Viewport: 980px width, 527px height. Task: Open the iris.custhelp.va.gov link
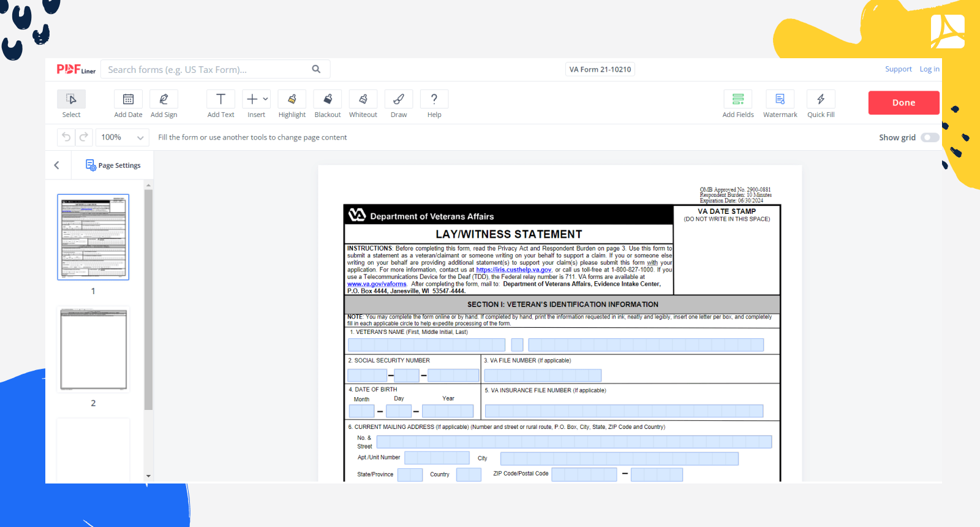514,270
